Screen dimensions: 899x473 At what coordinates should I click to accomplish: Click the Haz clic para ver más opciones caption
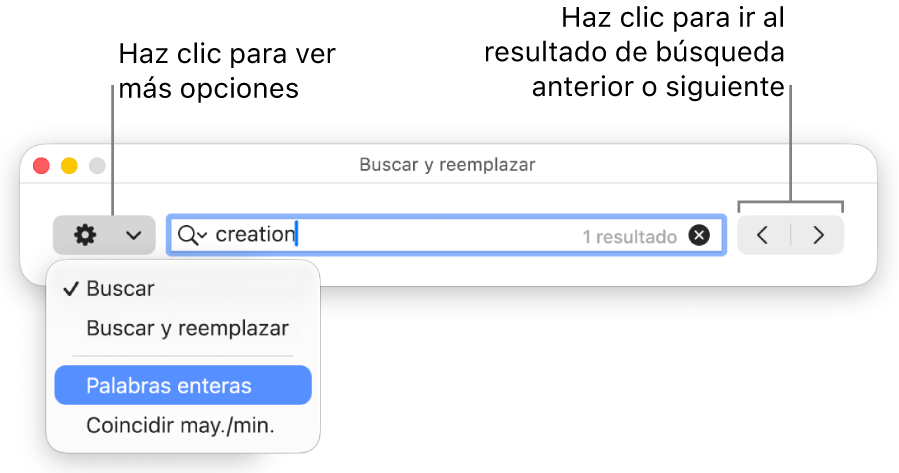click(x=227, y=71)
